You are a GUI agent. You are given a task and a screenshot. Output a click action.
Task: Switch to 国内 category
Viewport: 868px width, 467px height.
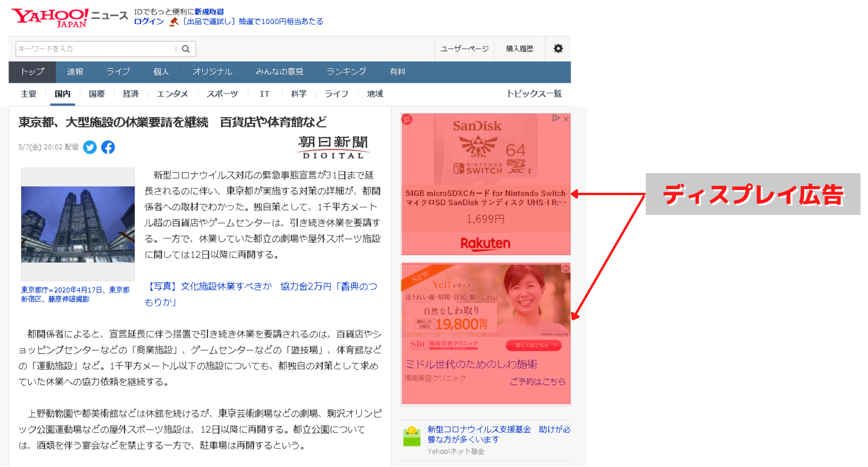tap(63, 94)
